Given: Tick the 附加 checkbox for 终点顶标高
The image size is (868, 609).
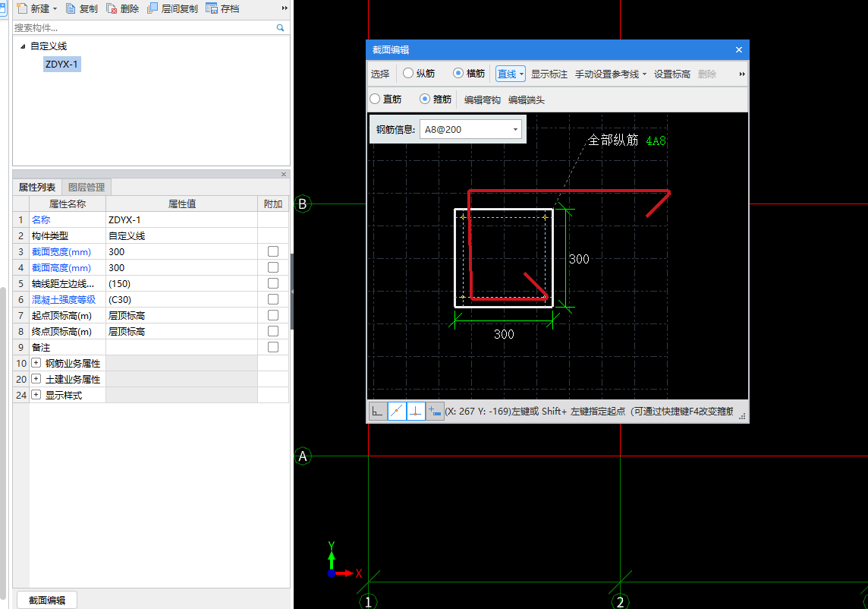Looking at the screenshot, I should pyautogui.click(x=273, y=331).
